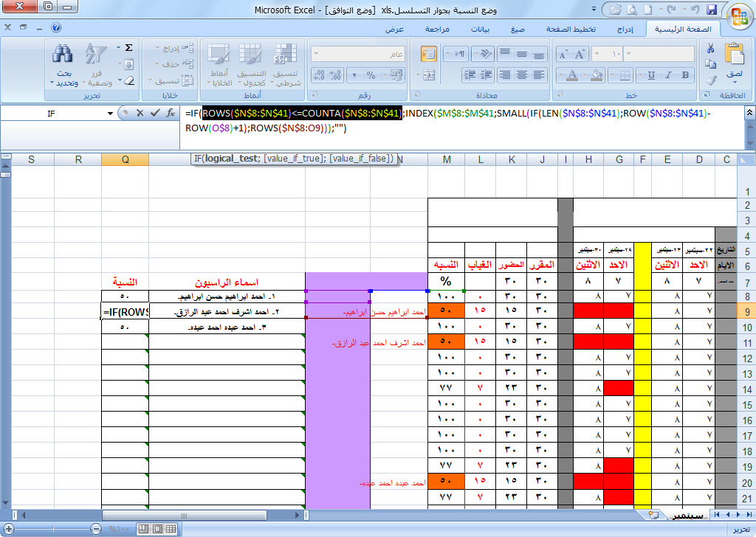Open the Review tab (مراجعة)
The width and height of the screenshot is (756, 537).
point(437,30)
